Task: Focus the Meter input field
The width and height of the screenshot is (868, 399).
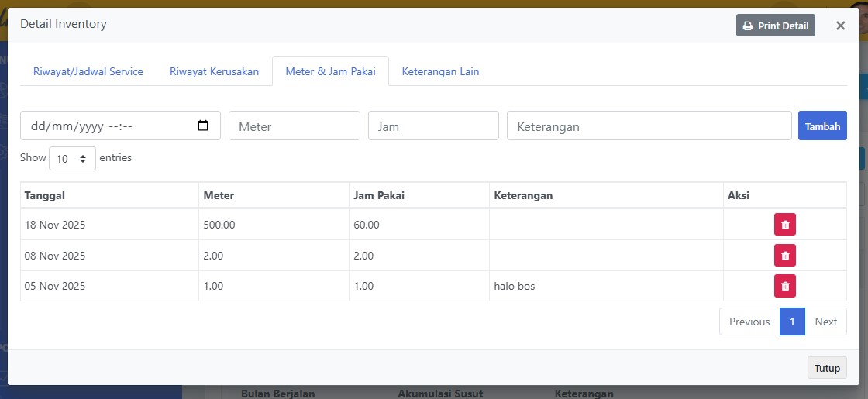Action: 294,126
